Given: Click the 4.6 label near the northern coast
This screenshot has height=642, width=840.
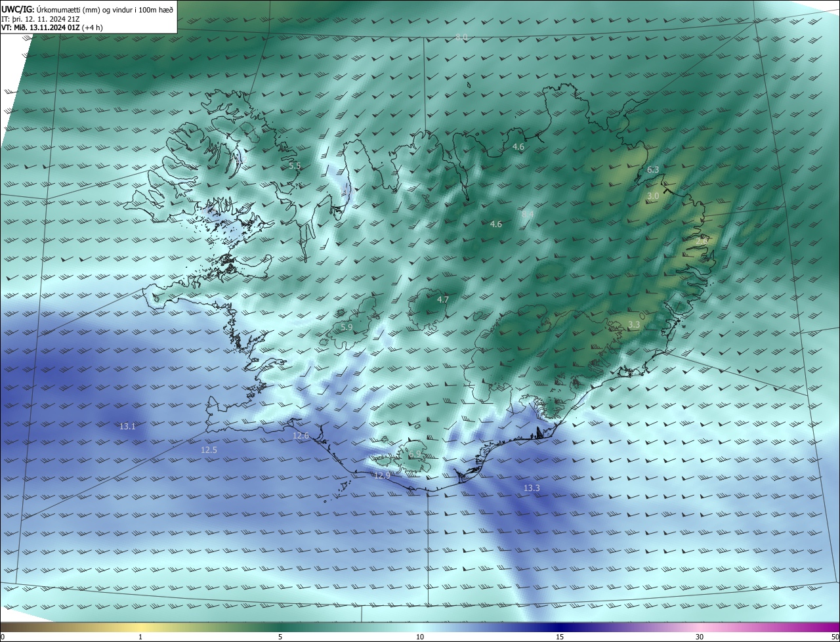Looking at the screenshot, I should pos(518,147).
